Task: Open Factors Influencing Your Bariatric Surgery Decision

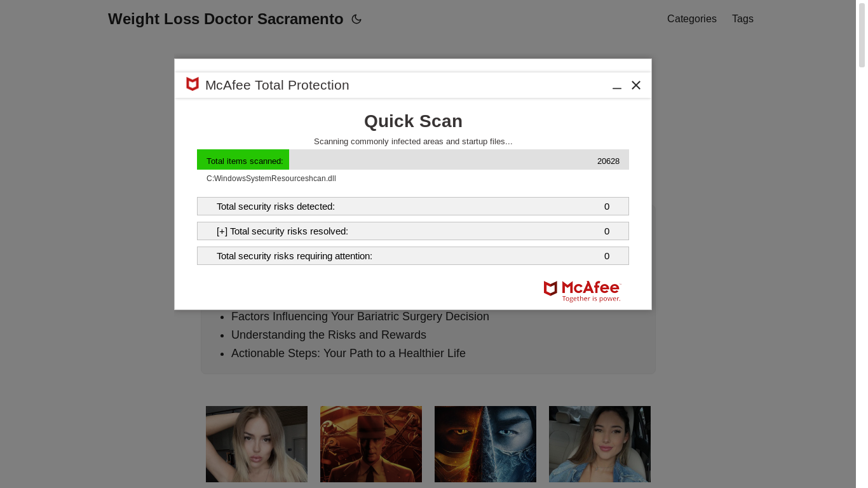Action: 360,316
